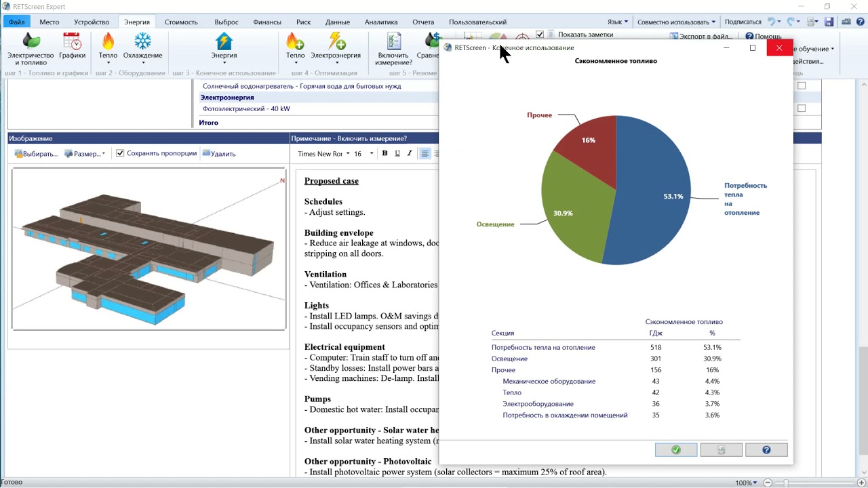Click the redo arrow icon
The image size is (868, 488).
point(791,22)
